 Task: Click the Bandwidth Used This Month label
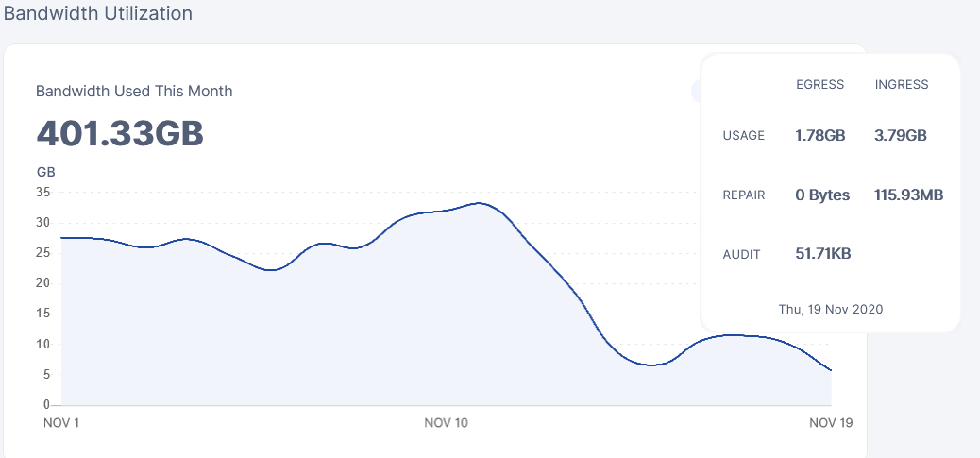click(134, 92)
